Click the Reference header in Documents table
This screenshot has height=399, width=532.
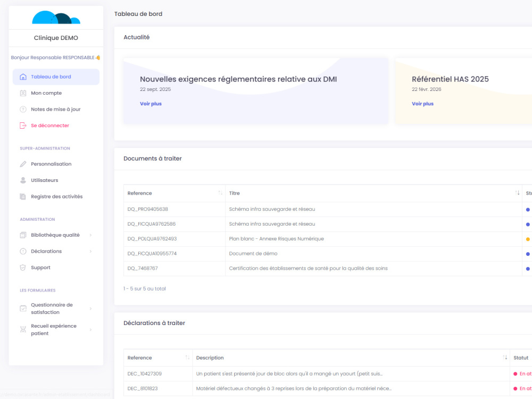point(140,193)
